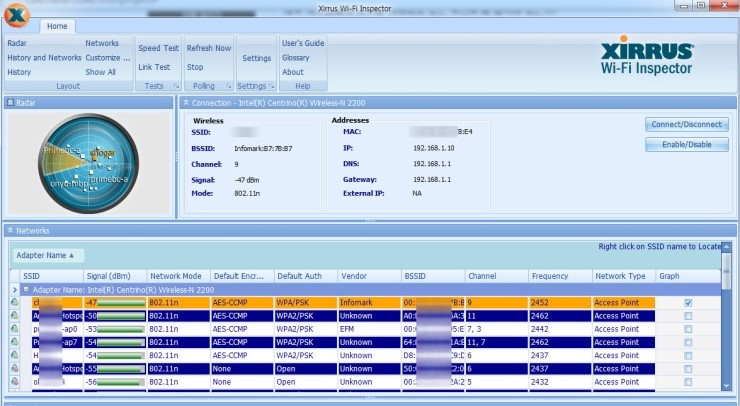The height and width of the screenshot is (406, 740).
Task: Click the open-network icon of the -55 dBm row
Action: point(15,368)
